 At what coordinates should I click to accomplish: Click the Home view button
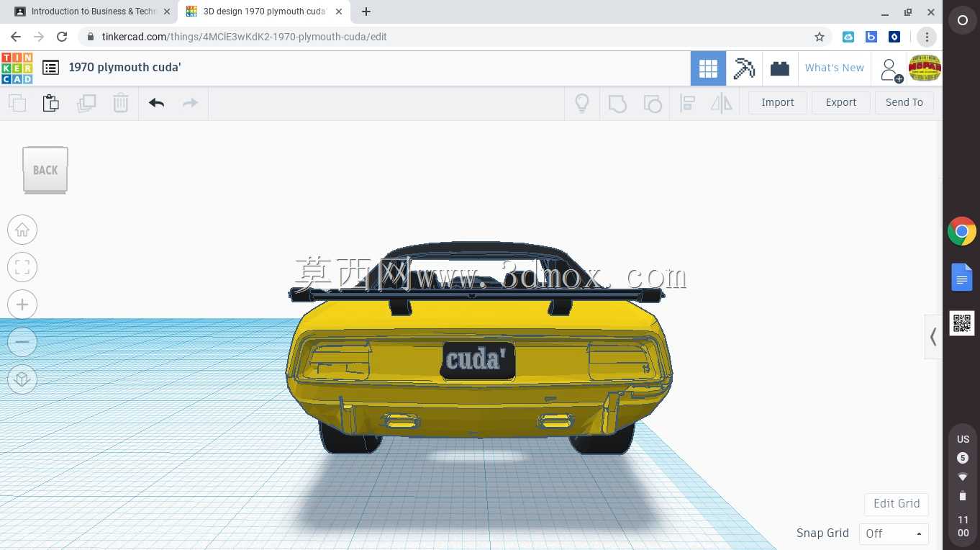(x=22, y=230)
